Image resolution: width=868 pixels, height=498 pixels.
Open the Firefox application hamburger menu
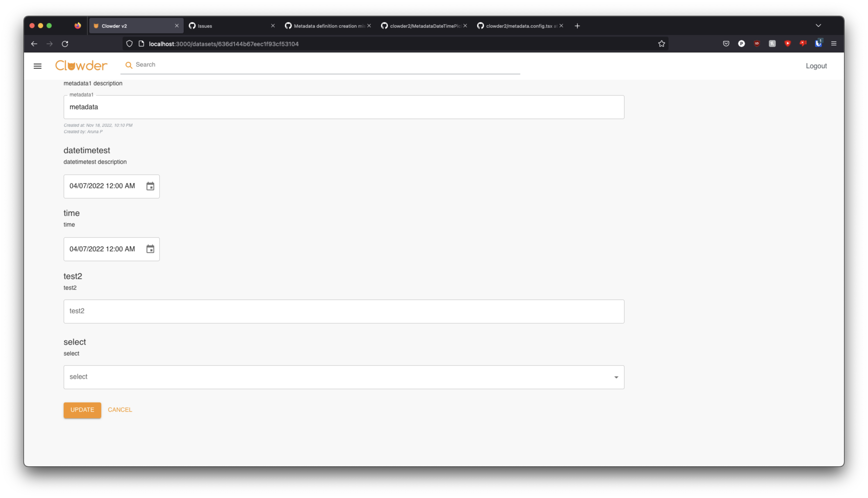[x=834, y=44]
